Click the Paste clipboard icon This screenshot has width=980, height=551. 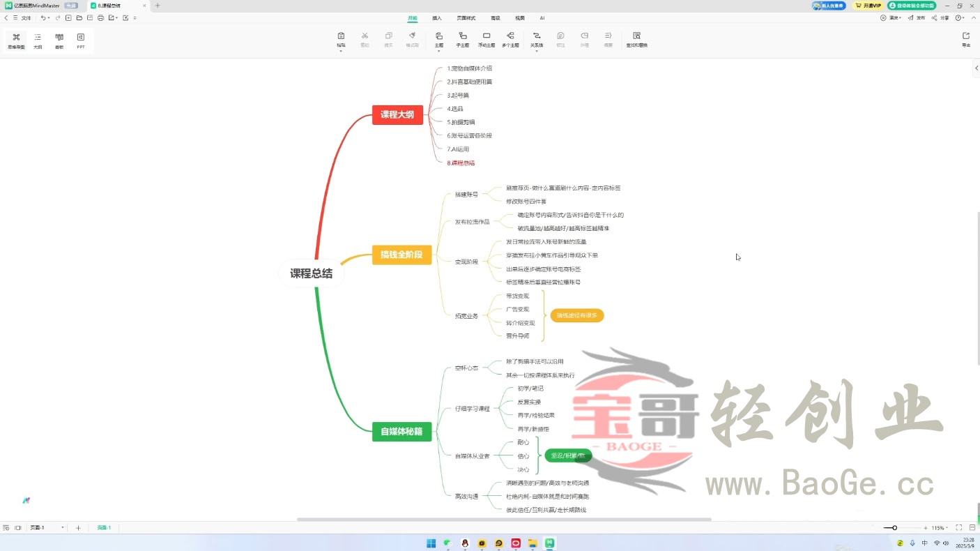341,36
